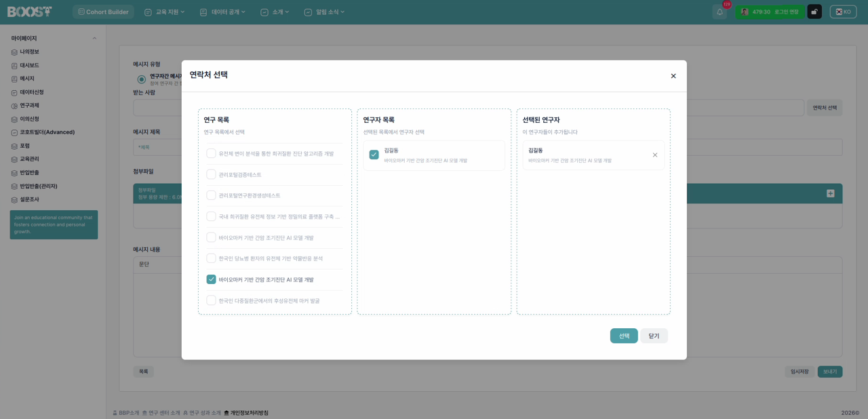Check '한국인 당뇨병 환자의 유전체 기반 약물반응 분석' checkbox
Screen dimensions: 868x419
click(x=211, y=258)
